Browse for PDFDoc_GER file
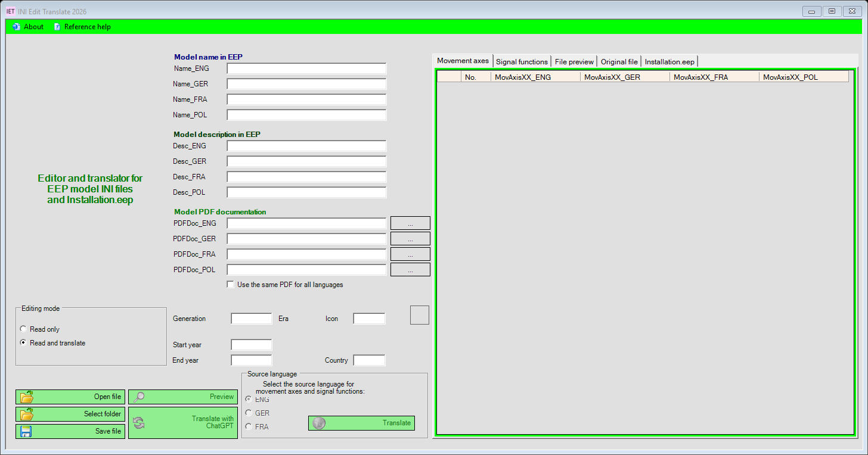This screenshot has width=868, height=455. pos(410,239)
